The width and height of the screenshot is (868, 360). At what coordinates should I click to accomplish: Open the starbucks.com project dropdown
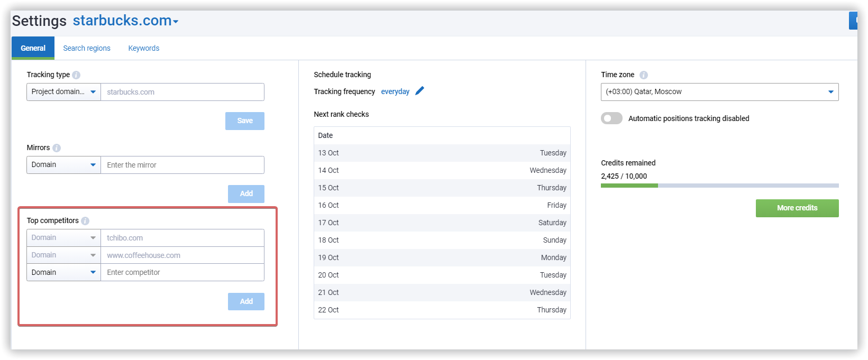coord(125,21)
